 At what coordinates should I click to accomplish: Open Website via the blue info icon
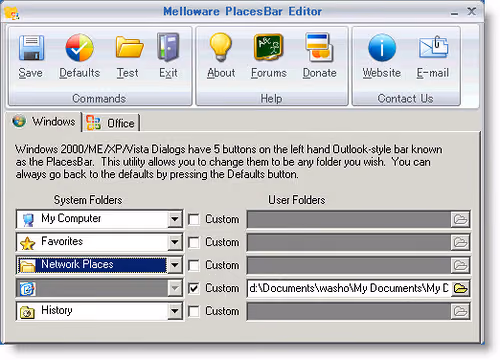click(382, 48)
